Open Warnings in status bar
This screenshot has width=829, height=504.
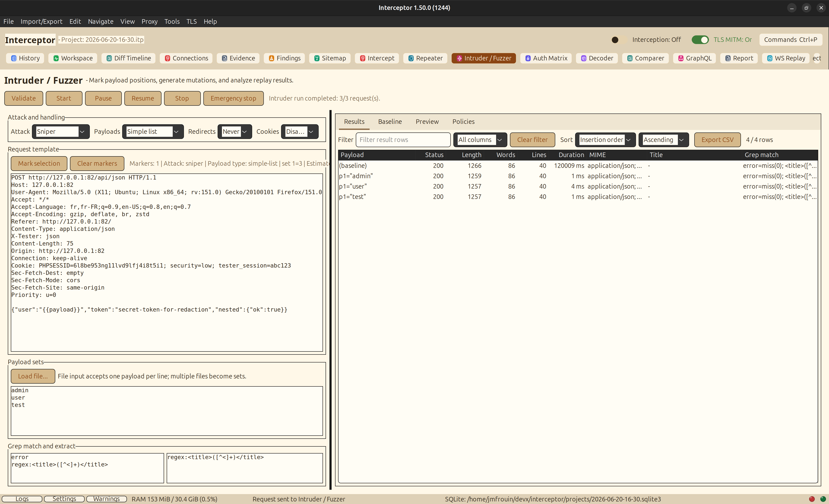pyautogui.click(x=106, y=499)
